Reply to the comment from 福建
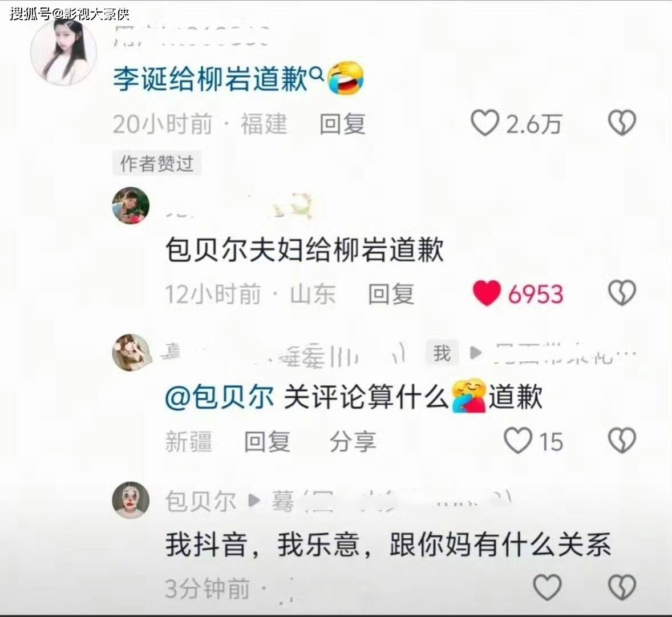The width and height of the screenshot is (672, 617). 342,124
